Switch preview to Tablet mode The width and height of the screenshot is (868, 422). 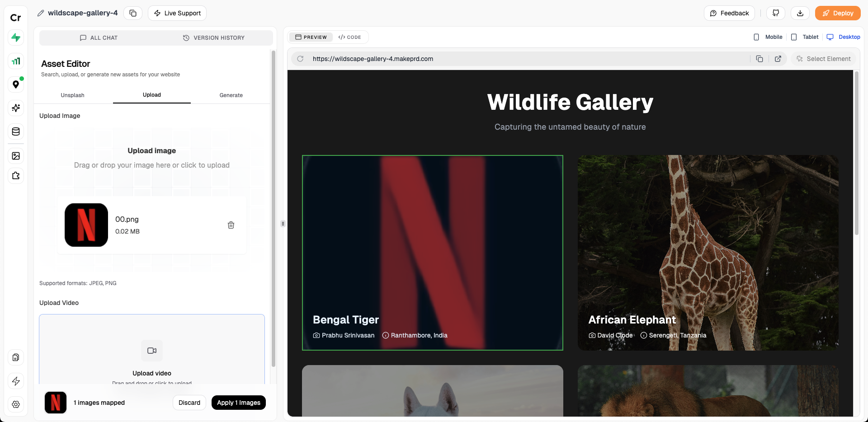coord(805,37)
